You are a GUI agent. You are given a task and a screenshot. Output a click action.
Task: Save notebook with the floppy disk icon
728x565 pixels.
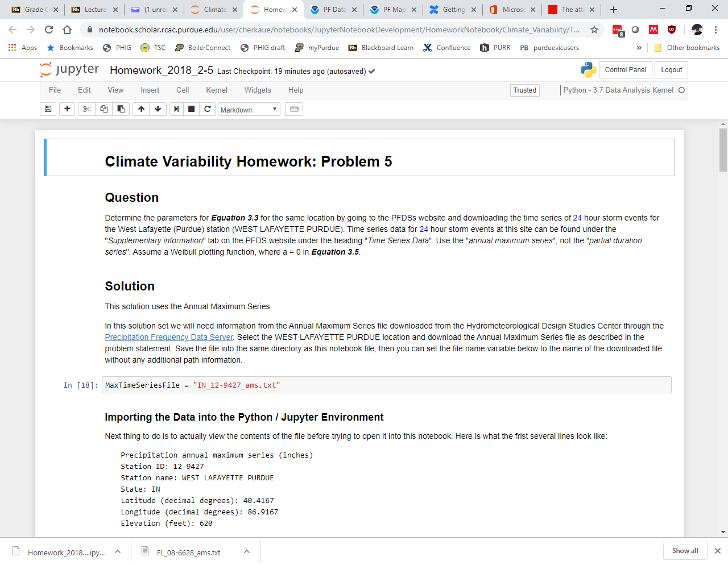pyautogui.click(x=48, y=109)
